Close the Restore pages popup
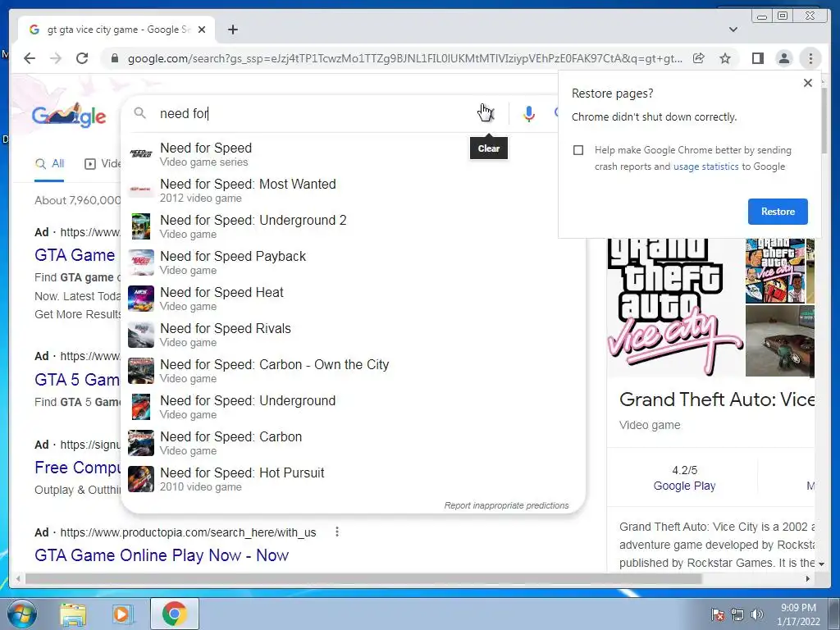The width and height of the screenshot is (840, 630). [808, 83]
